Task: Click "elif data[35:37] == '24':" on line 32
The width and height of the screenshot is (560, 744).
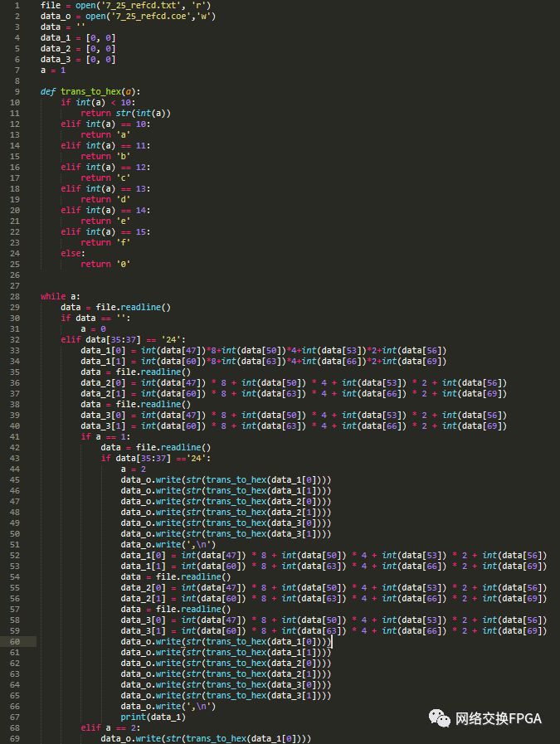Action: click(x=123, y=340)
